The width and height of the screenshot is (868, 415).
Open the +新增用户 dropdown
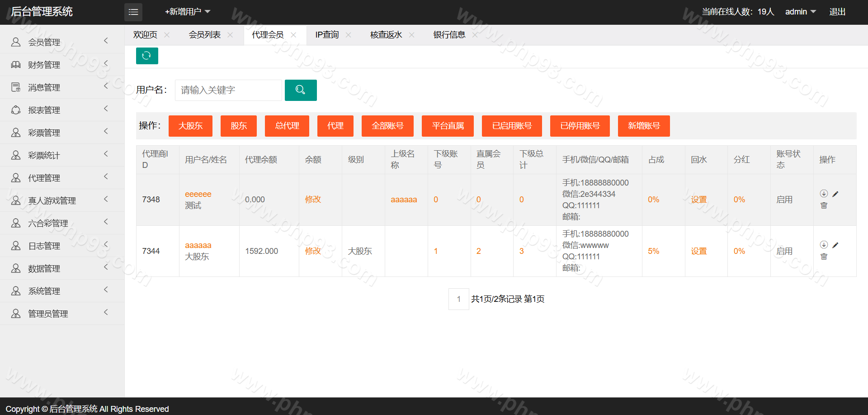[x=188, y=12]
